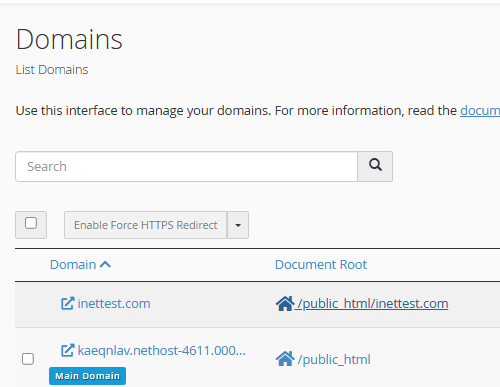Open the /public_html document root link
The image size is (500, 387).
[x=334, y=359]
